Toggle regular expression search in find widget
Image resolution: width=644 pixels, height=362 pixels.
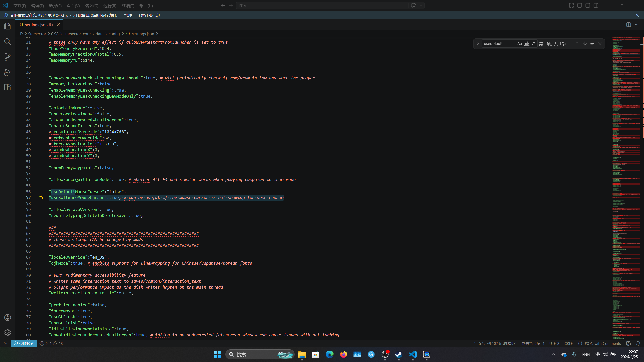click(x=533, y=44)
